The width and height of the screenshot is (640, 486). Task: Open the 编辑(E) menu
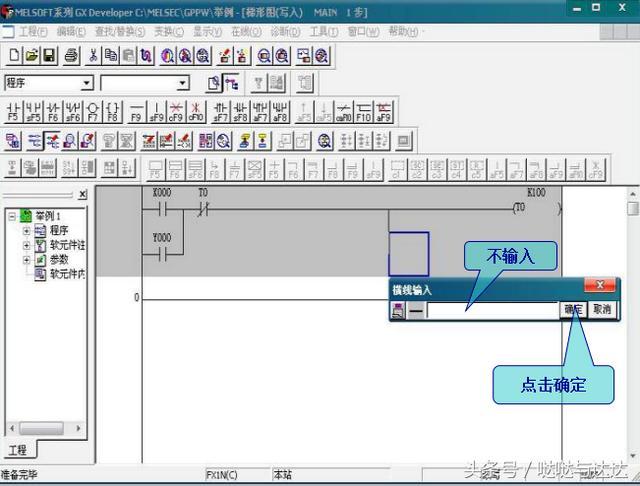(x=71, y=32)
